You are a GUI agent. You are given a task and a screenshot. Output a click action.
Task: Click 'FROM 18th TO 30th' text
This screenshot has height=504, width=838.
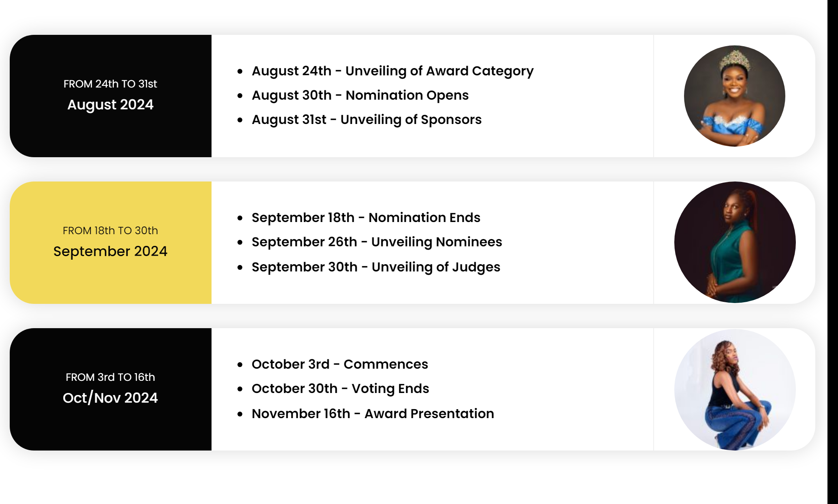(110, 231)
